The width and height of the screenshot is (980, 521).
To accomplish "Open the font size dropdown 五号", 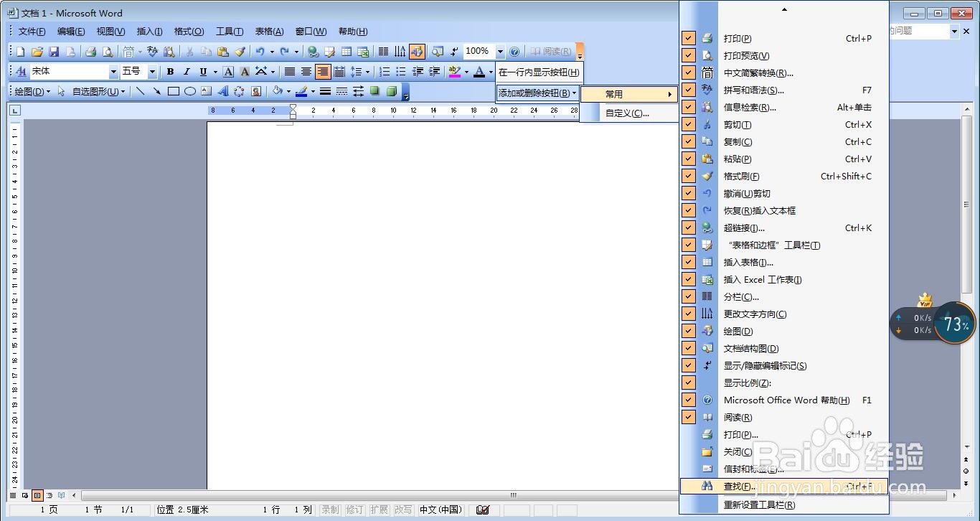I will [152, 72].
